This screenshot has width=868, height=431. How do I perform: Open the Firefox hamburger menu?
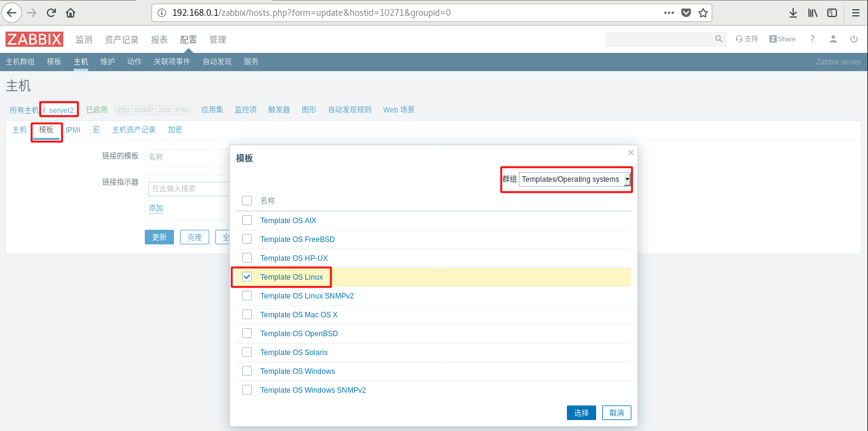[x=855, y=13]
